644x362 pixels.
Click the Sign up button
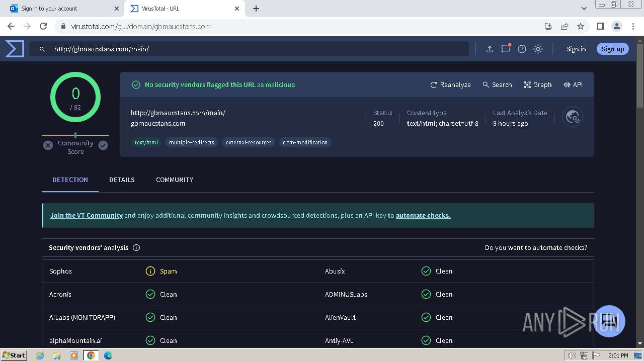click(x=612, y=49)
